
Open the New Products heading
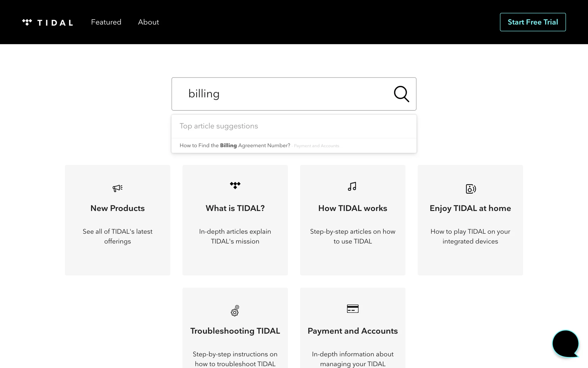[118, 208]
